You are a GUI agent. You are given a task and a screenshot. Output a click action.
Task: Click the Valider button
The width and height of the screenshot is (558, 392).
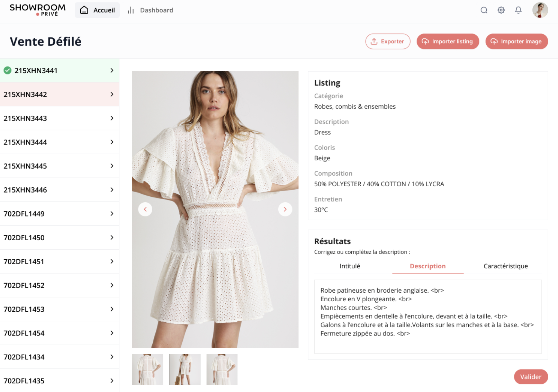[531, 377]
